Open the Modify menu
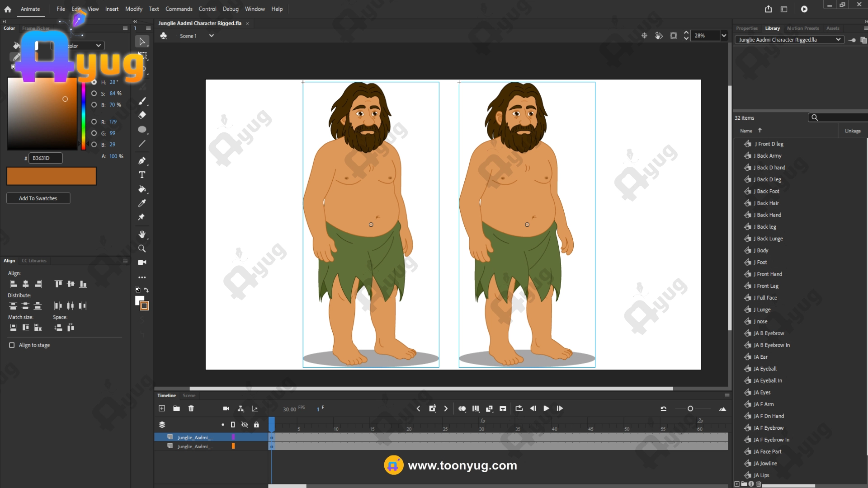868x488 pixels. coord(133,9)
